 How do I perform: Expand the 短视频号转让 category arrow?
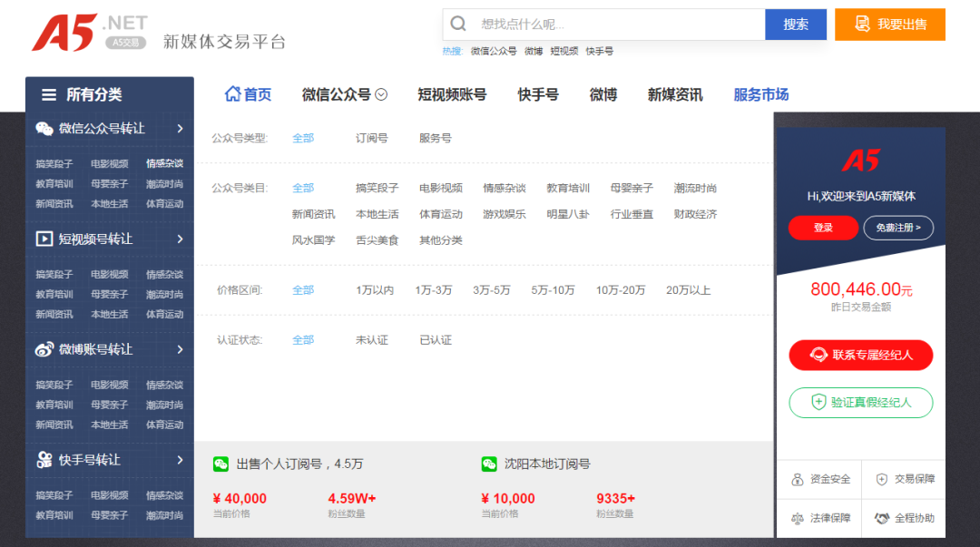(180, 239)
